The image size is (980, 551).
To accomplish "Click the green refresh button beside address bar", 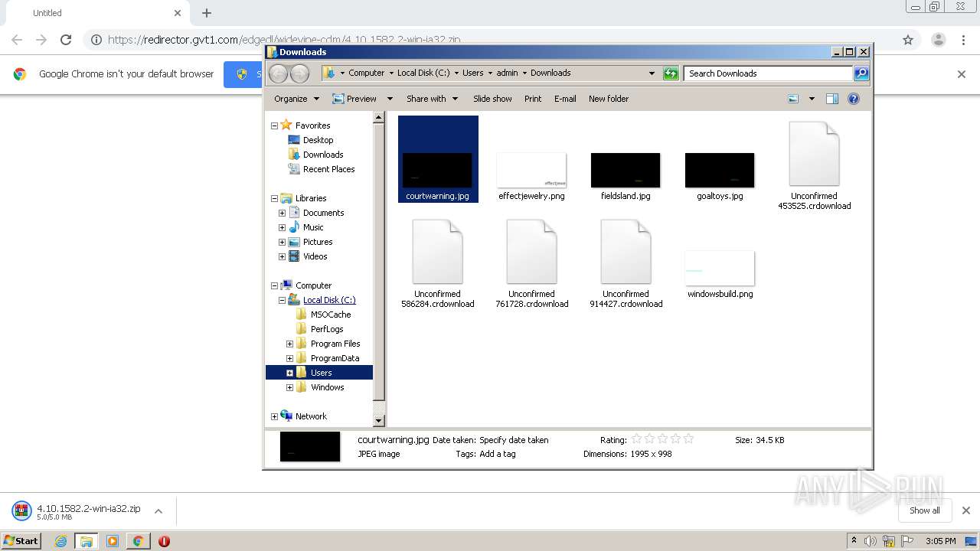I will (x=671, y=73).
